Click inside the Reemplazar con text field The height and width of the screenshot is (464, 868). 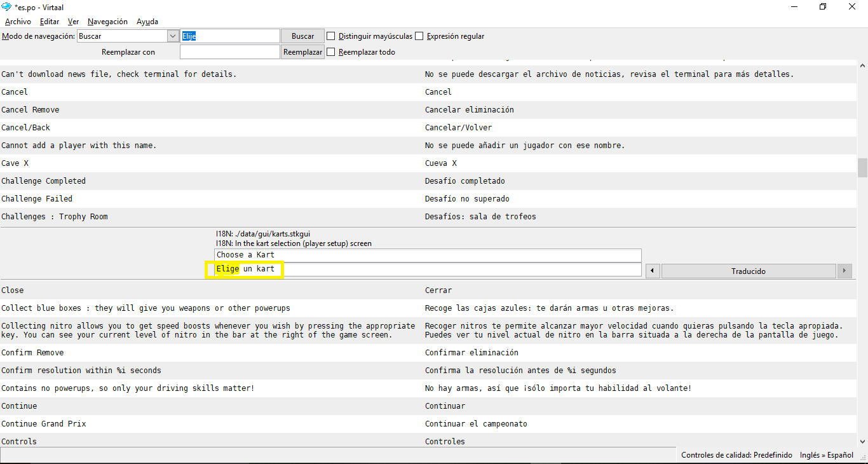(229, 51)
